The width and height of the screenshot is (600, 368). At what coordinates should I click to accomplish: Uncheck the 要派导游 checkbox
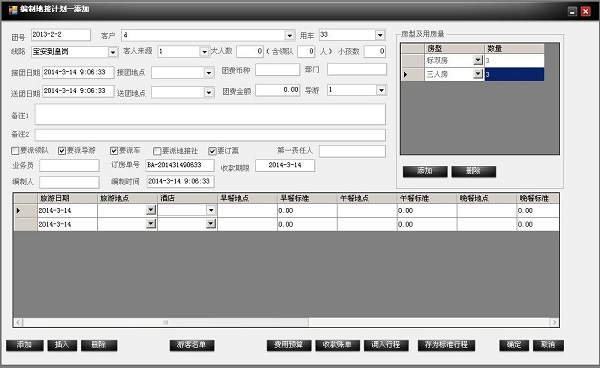(62, 151)
